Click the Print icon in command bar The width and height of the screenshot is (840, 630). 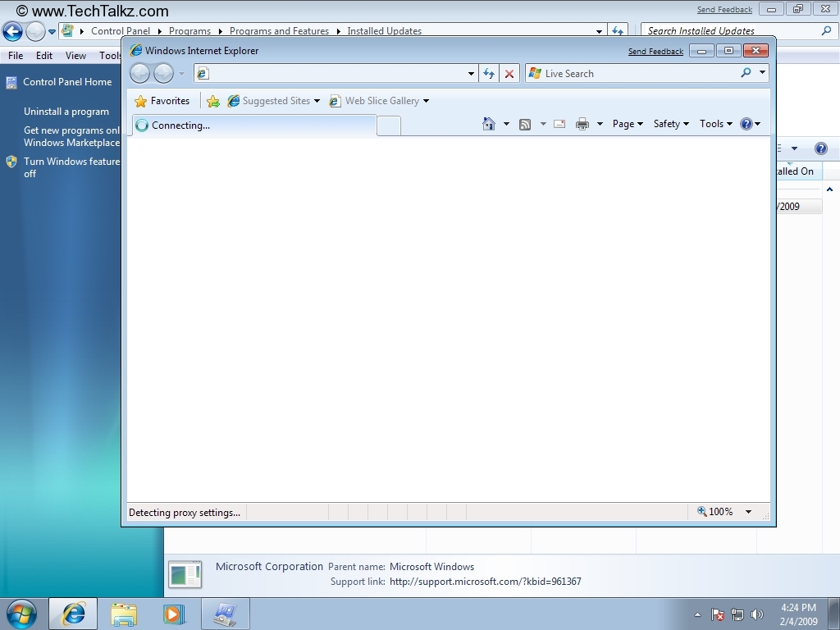(582, 124)
